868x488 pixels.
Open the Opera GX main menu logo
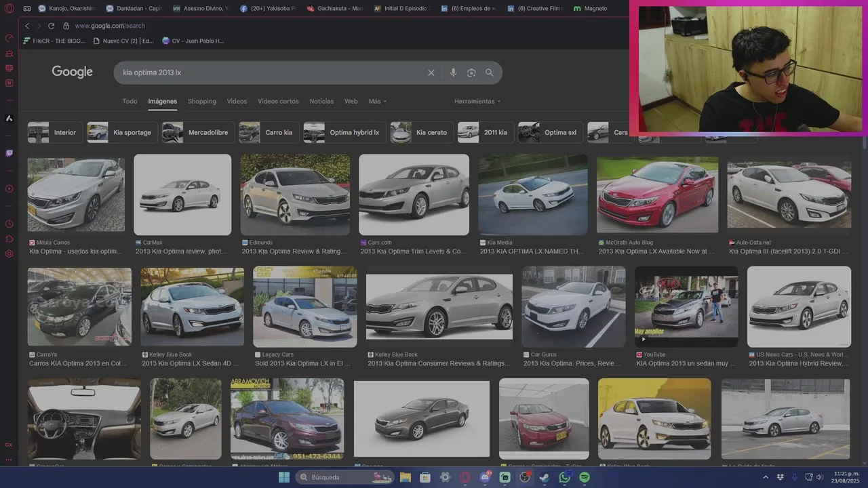9,8
